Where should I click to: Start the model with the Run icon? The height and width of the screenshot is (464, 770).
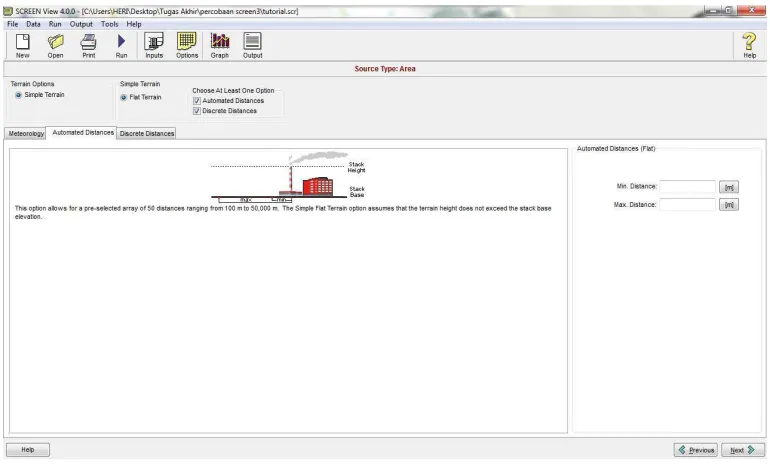coord(121,46)
